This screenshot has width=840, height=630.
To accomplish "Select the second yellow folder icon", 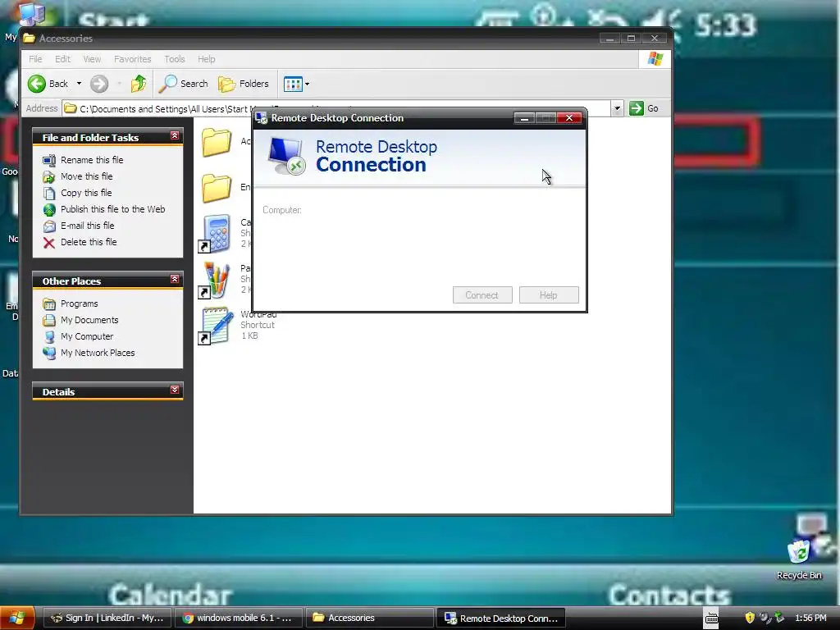I will [217, 188].
